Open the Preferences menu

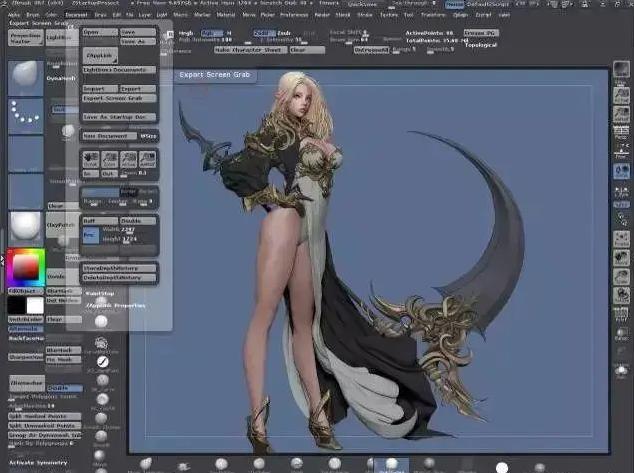[294, 15]
